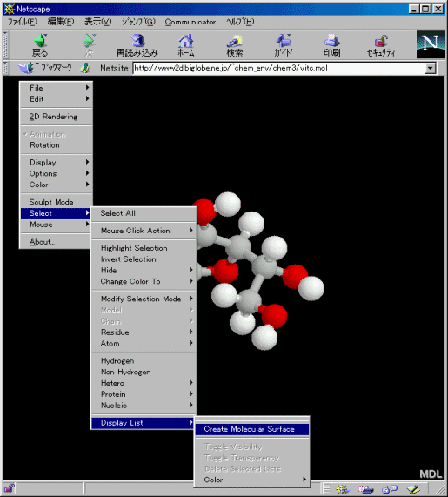Choose Non Hydrogen in the Select submenu

(x=144, y=372)
